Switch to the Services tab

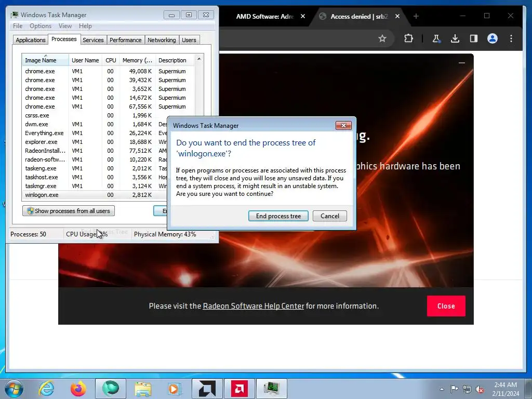coord(93,40)
